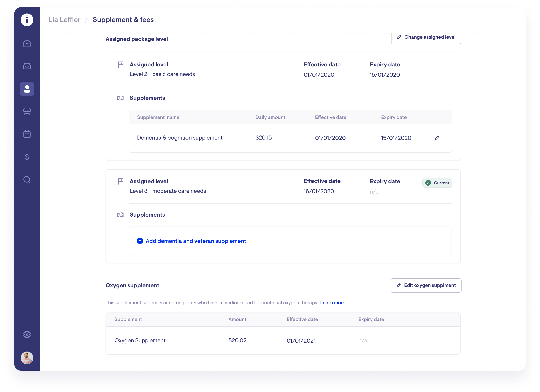The width and height of the screenshot is (540, 392).
Task: Open the store/marketplace sidebar icon
Action: pyautogui.click(x=27, y=111)
